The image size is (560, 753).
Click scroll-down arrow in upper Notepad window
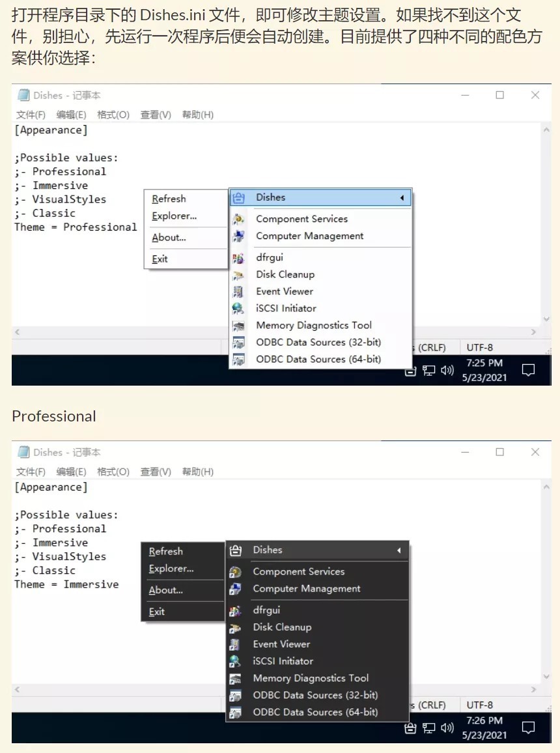(546, 319)
